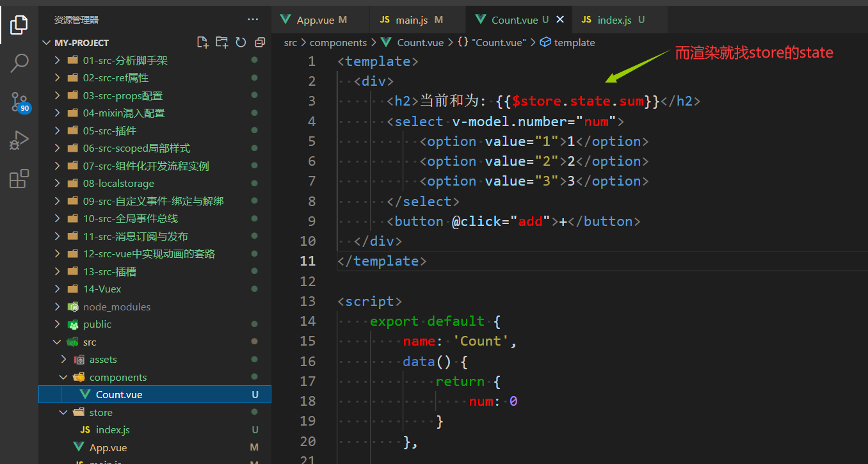Click the New File icon in explorer header
The width and height of the screenshot is (868, 464).
[x=203, y=43]
